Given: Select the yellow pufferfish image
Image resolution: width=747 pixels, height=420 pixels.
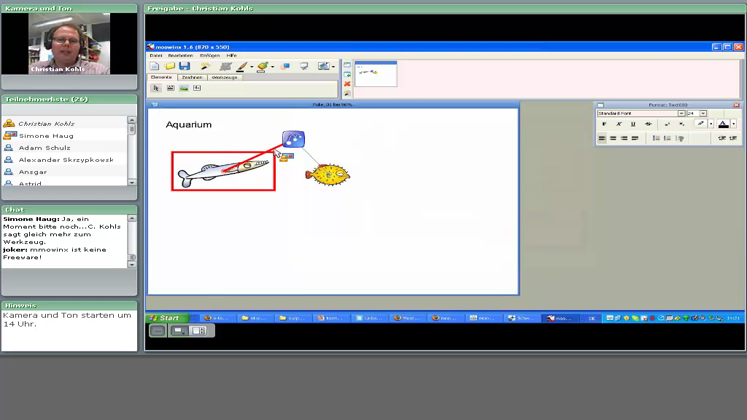Looking at the screenshot, I should click(328, 175).
